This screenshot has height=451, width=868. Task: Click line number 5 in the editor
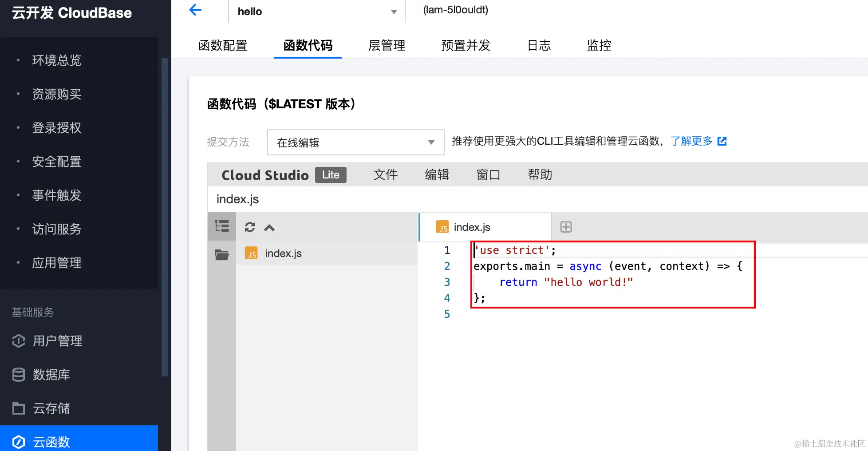coord(447,314)
